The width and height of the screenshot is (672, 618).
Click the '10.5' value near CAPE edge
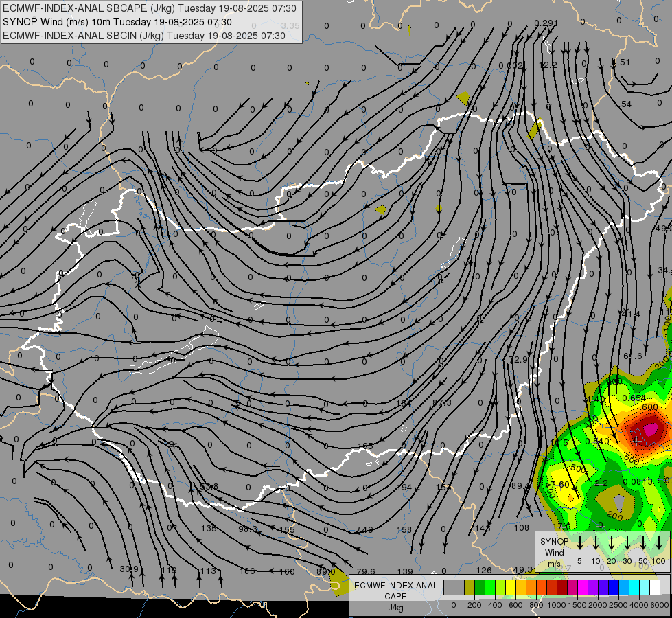559,442
